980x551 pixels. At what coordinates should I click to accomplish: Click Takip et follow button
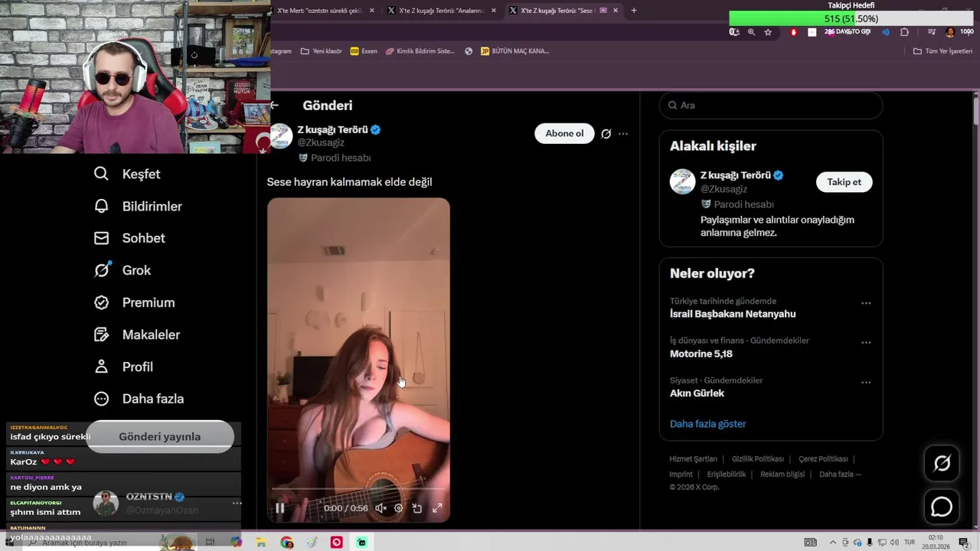click(844, 181)
